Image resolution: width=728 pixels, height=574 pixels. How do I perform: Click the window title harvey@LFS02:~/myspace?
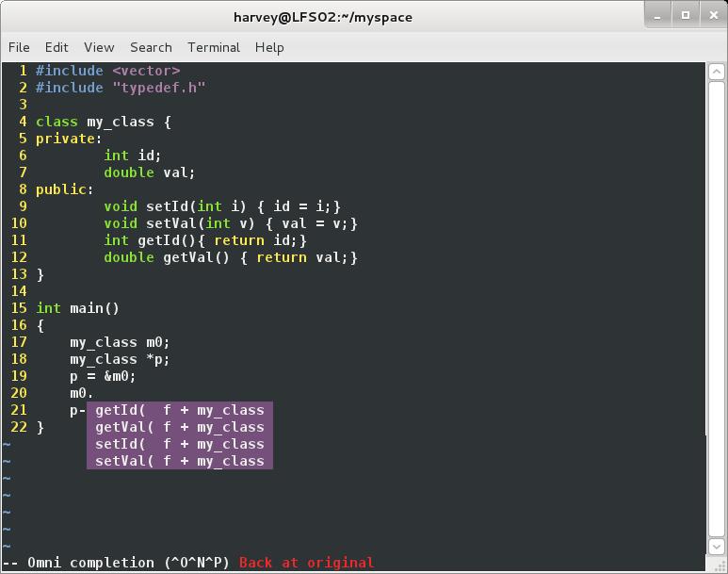(323, 18)
